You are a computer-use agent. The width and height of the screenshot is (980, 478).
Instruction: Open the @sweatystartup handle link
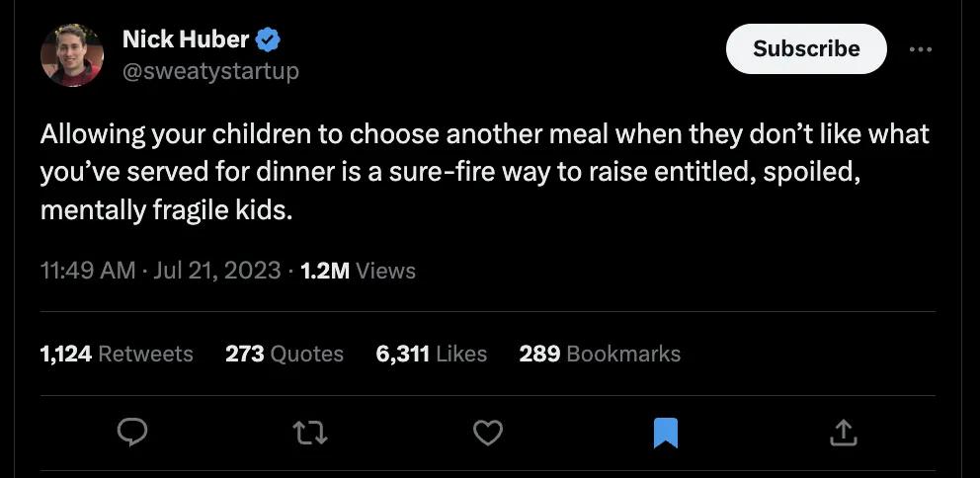point(210,71)
